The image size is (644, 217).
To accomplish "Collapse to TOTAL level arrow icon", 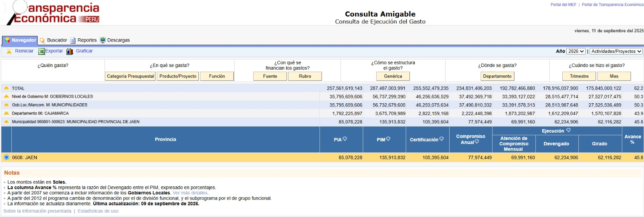I will 6,88.
